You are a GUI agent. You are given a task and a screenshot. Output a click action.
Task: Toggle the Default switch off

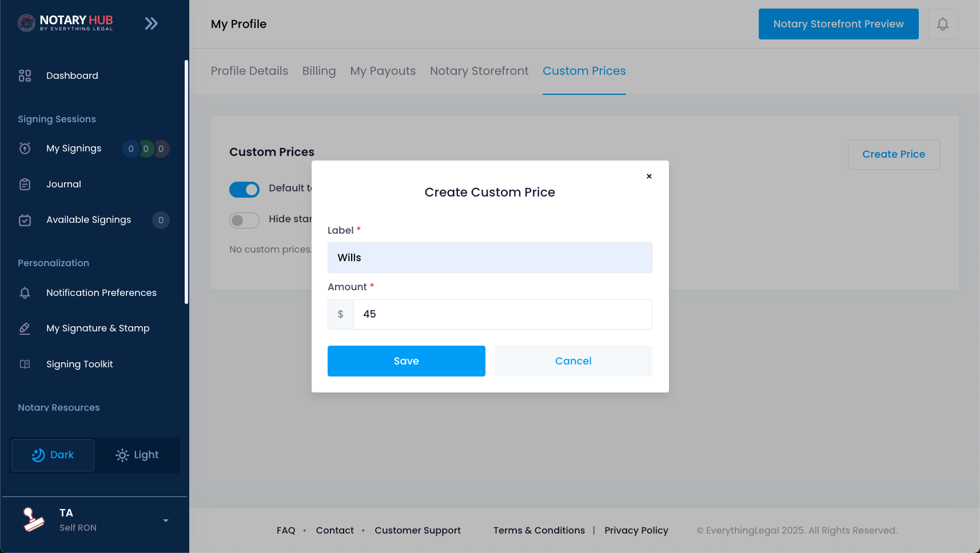pyautogui.click(x=244, y=189)
